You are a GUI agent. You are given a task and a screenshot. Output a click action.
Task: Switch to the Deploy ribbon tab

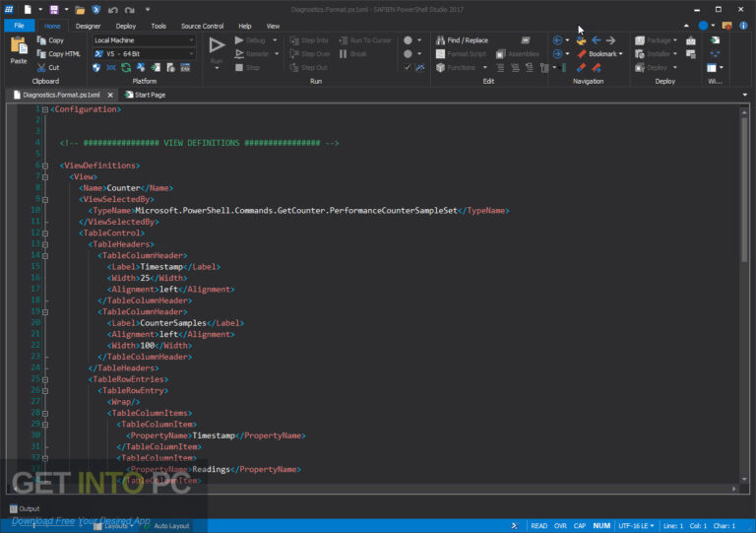(126, 26)
